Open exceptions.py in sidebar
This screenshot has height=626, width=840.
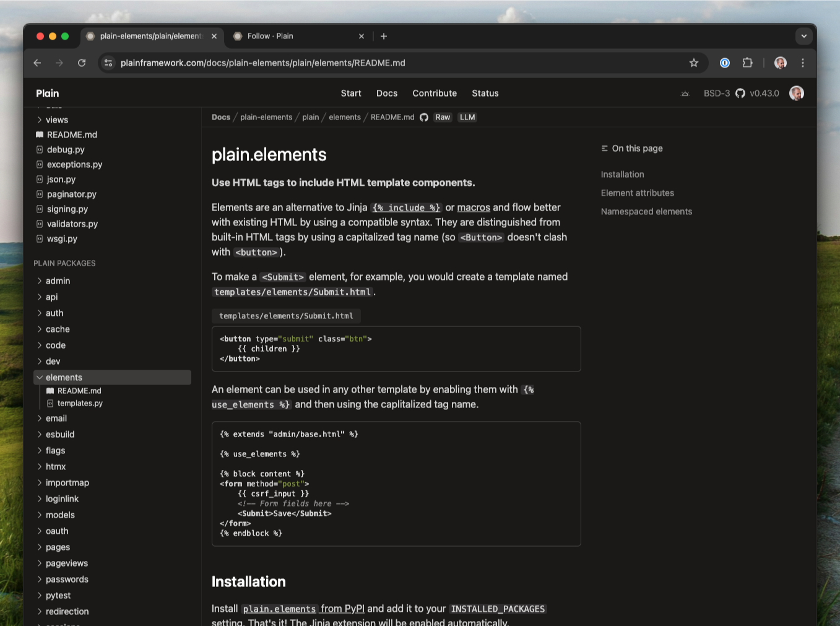[74, 164]
